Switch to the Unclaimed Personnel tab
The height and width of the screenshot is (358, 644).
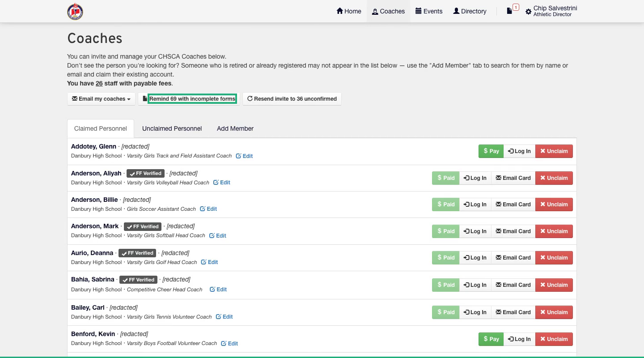172,128
